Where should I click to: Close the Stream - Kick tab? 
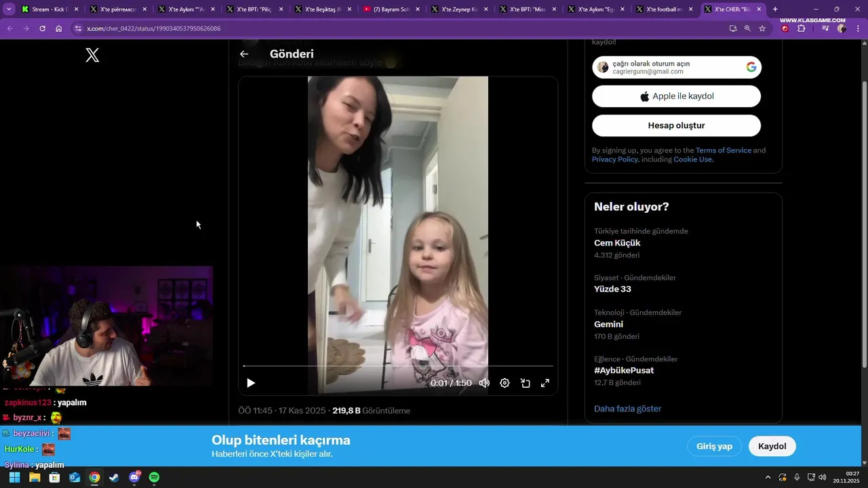[x=76, y=9]
